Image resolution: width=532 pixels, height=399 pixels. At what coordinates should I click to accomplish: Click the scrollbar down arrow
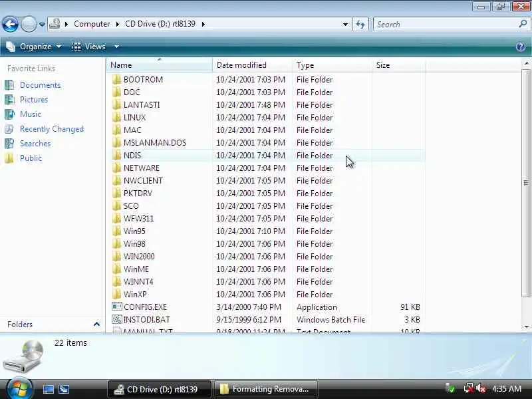coord(526,327)
